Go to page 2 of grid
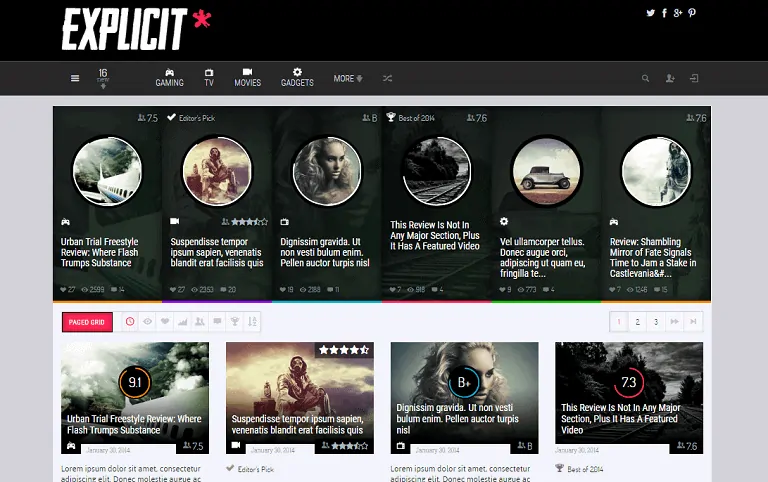 click(637, 322)
